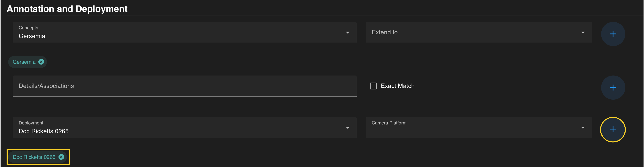Click the plus button beside Extend to
Viewport: 644px width, 167px height.
(613, 34)
